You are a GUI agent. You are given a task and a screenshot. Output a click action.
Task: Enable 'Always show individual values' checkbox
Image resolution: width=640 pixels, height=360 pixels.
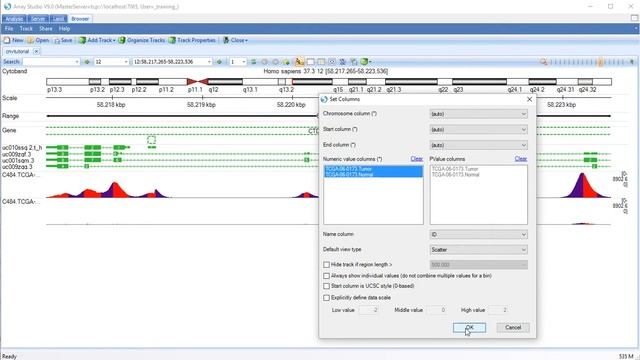pos(326,276)
